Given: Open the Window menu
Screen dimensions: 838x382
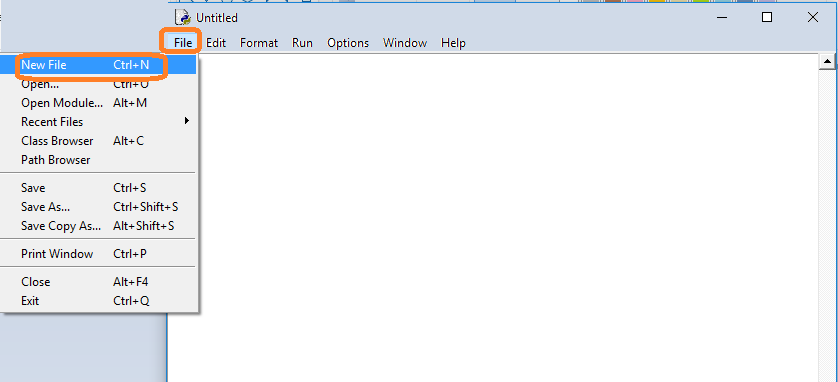Looking at the screenshot, I should pyautogui.click(x=405, y=43).
